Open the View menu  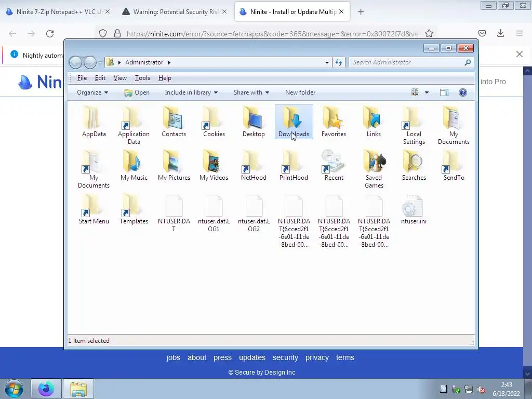120,78
